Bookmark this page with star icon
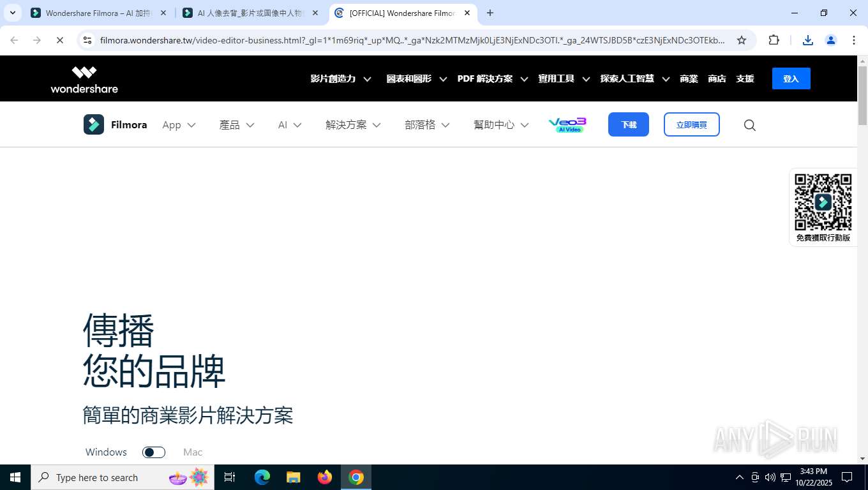Screen dimensions: 868x490 pyautogui.click(x=742, y=40)
